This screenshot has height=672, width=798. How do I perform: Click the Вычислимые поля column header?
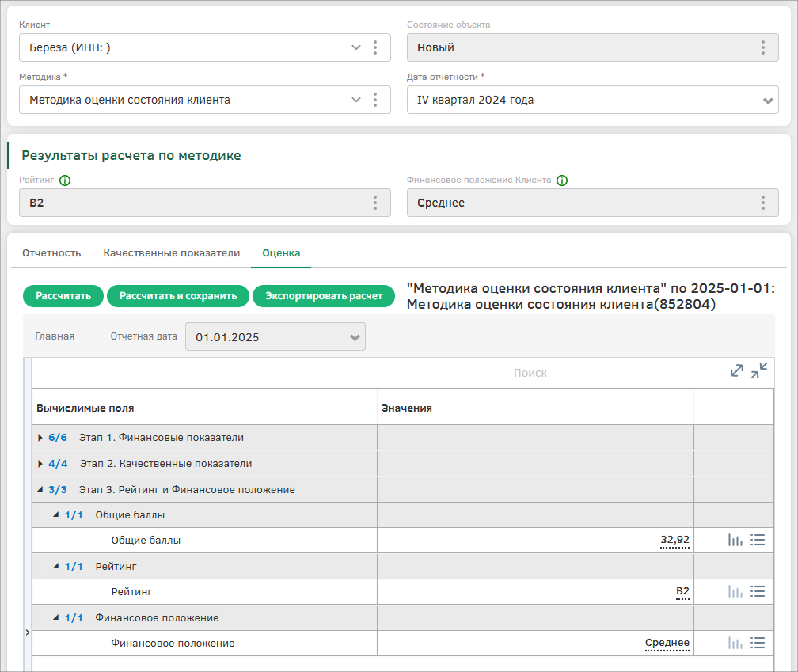pyautogui.click(x=85, y=408)
